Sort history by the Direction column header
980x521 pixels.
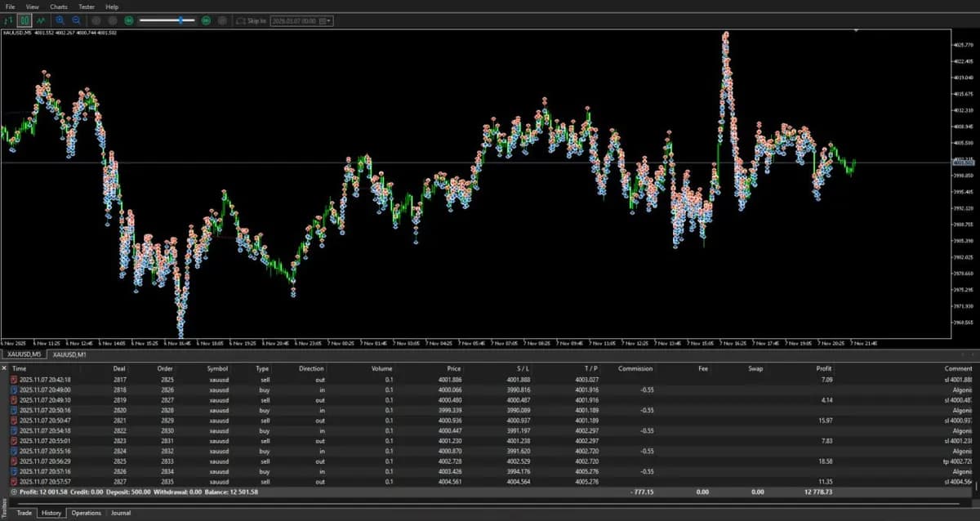(311, 369)
